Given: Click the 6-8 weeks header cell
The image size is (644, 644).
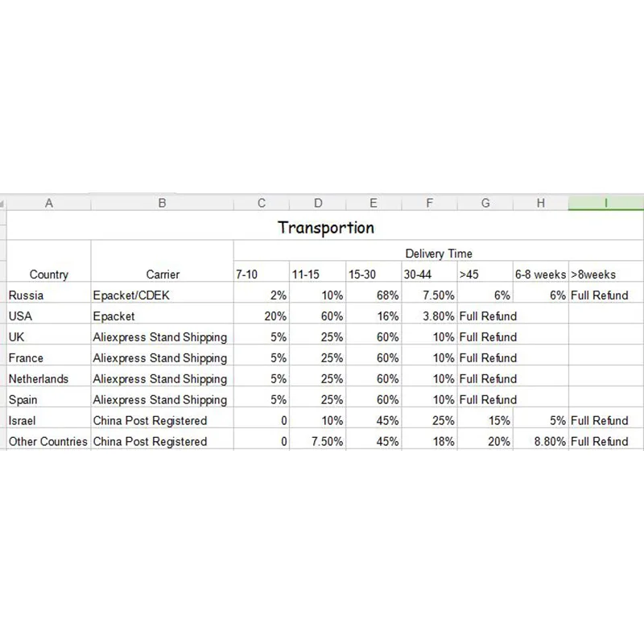Looking at the screenshot, I should point(541,275).
